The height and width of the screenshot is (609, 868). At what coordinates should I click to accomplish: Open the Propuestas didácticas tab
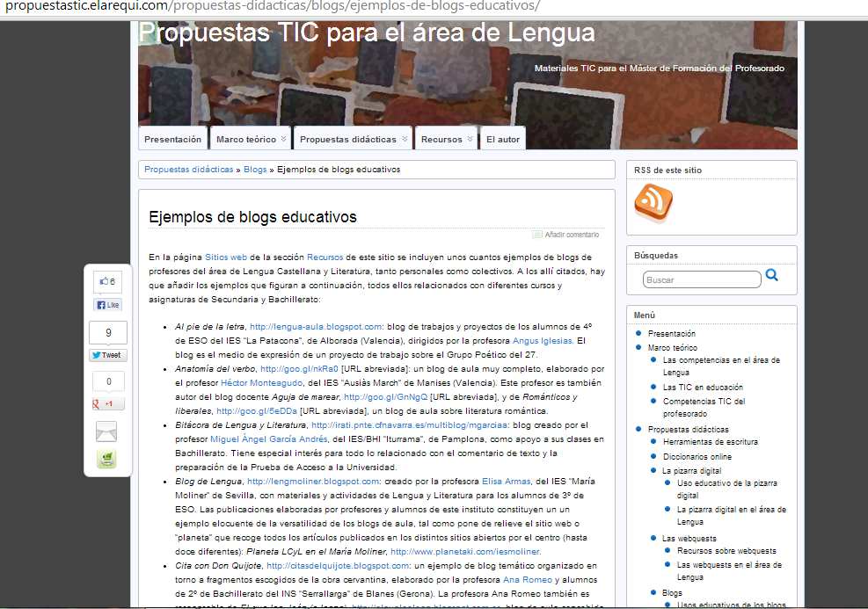(353, 139)
